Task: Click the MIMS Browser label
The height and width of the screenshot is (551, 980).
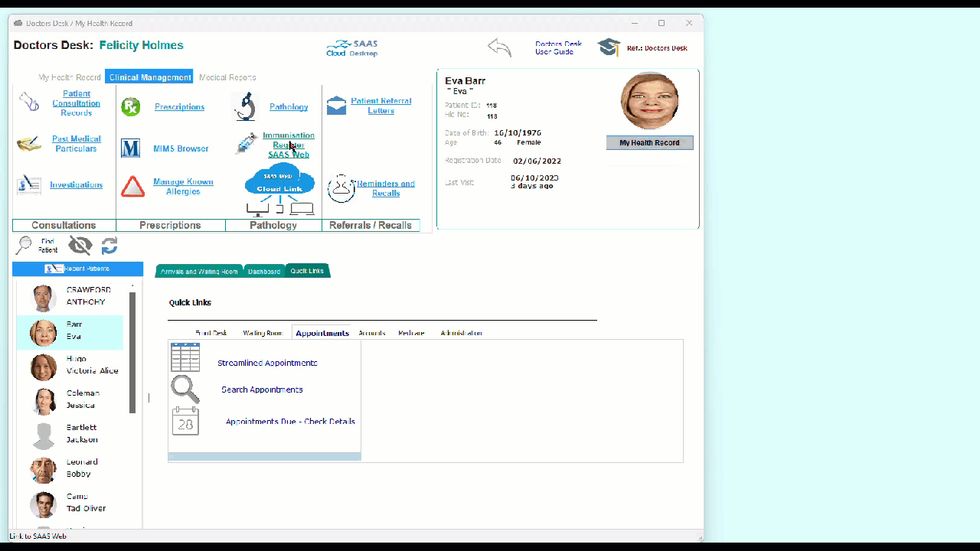Action: [181, 148]
